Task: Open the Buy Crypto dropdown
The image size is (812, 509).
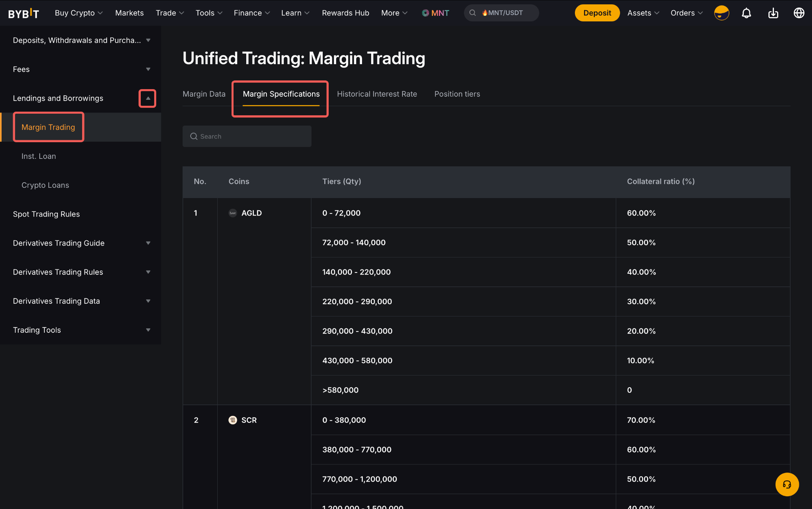Action: 79,13
